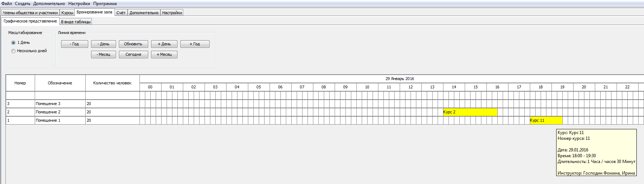The height and width of the screenshot is (184, 644).
Task: Click the '- День' timeline button
Action: tap(103, 44)
